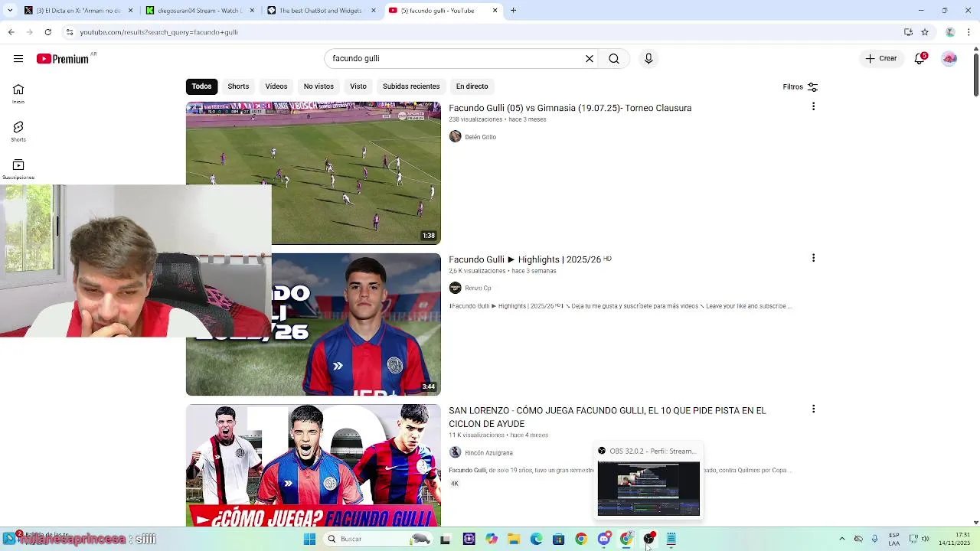Open the Windows Start menu
This screenshot has height=551, width=980.
pos(309,539)
